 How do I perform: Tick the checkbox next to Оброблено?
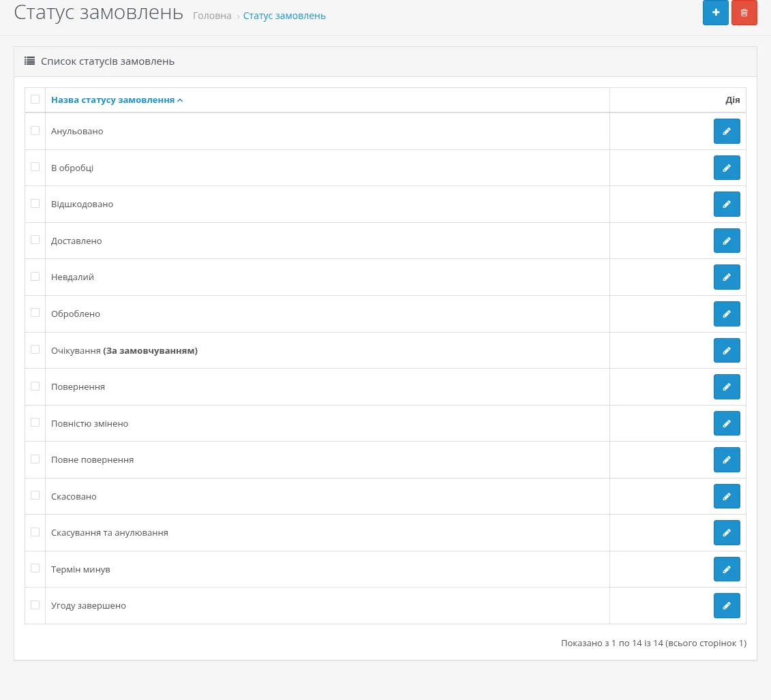point(35,313)
